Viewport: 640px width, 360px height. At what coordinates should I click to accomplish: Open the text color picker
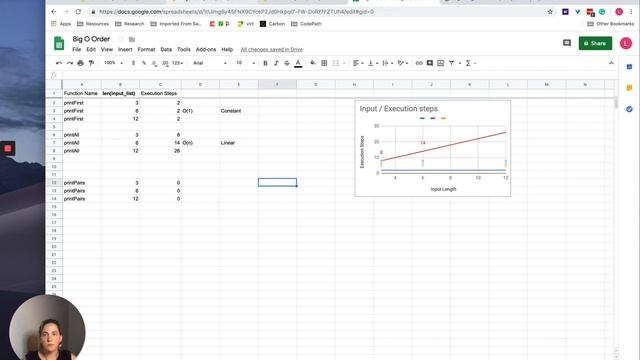pyautogui.click(x=298, y=63)
